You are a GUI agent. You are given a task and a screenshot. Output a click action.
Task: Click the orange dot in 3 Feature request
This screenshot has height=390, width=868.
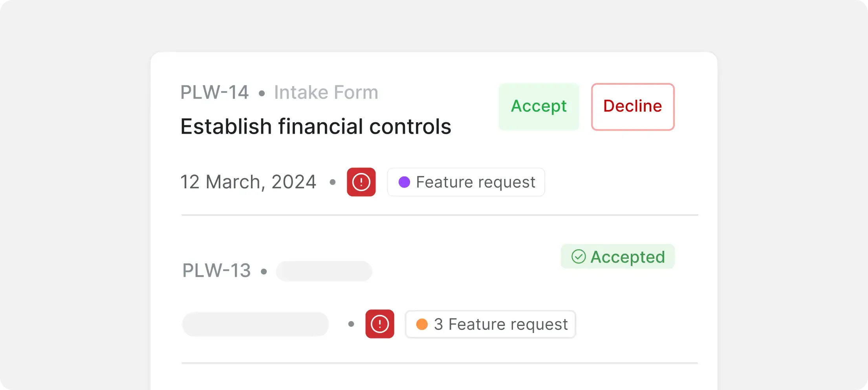click(422, 324)
